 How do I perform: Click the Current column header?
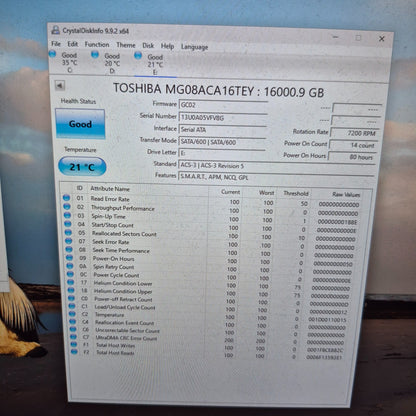click(x=230, y=192)
